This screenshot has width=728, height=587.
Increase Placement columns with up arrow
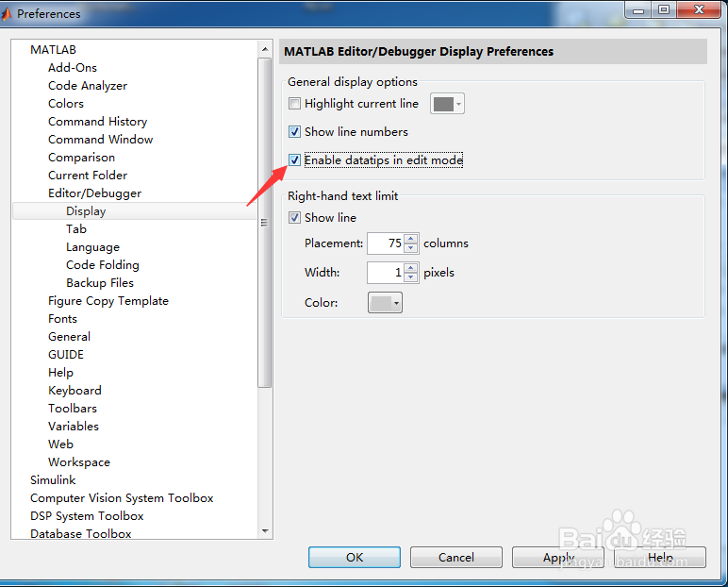click(x=411, y=239)
